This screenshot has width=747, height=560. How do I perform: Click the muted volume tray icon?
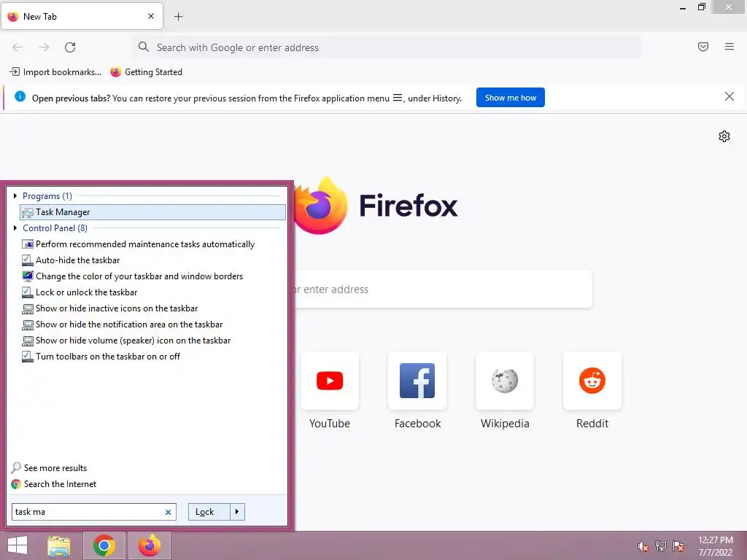[x=643, y=546]
